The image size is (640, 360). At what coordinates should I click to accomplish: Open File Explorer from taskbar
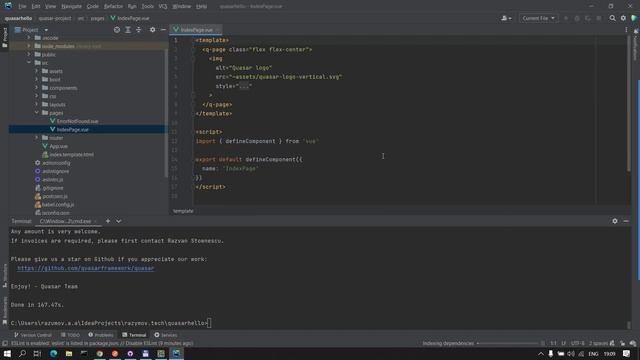pos(69,353)
